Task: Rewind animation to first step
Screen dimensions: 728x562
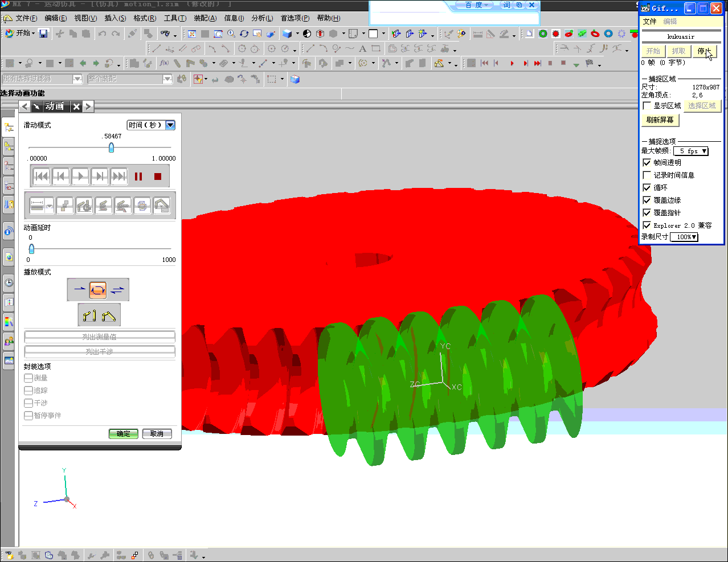Action: click(x=42, y=177)
